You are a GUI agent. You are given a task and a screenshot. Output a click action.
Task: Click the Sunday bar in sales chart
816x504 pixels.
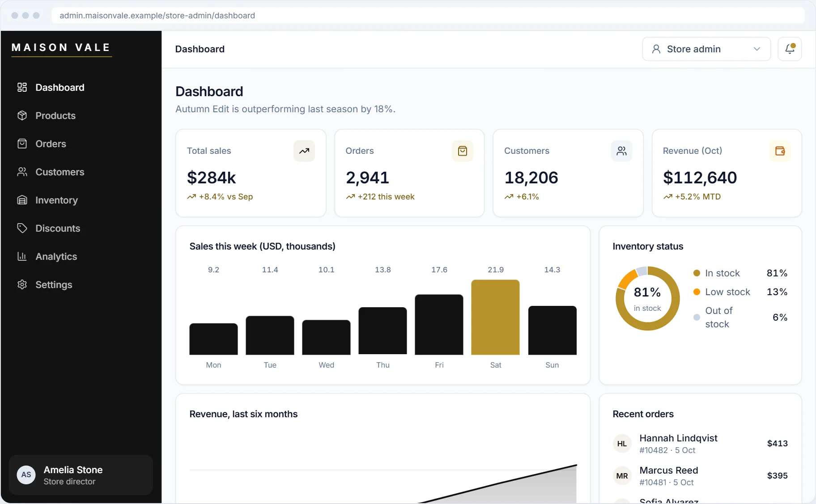coord(552,330)
